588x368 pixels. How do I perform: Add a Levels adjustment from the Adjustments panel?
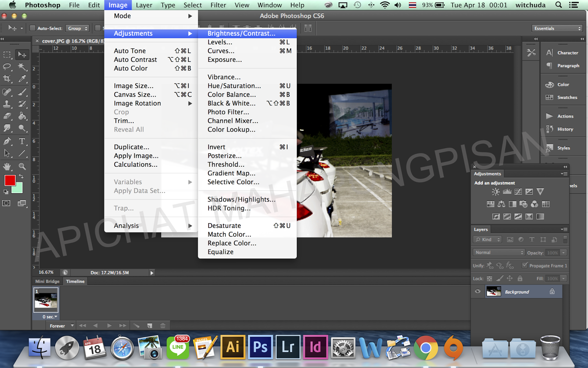[507, 191]
